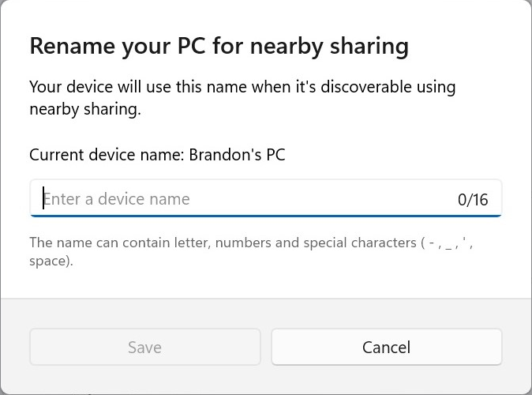Click the blue underline of the name field
The height and width of the screenshot is (395, 532).
(x=266, y=216)
